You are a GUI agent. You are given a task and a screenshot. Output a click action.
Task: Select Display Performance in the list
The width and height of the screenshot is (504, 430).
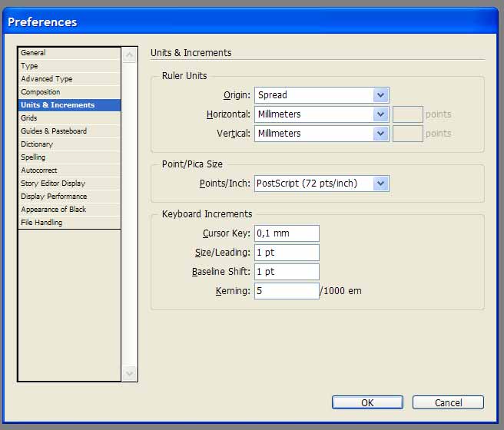click(69, 197)
